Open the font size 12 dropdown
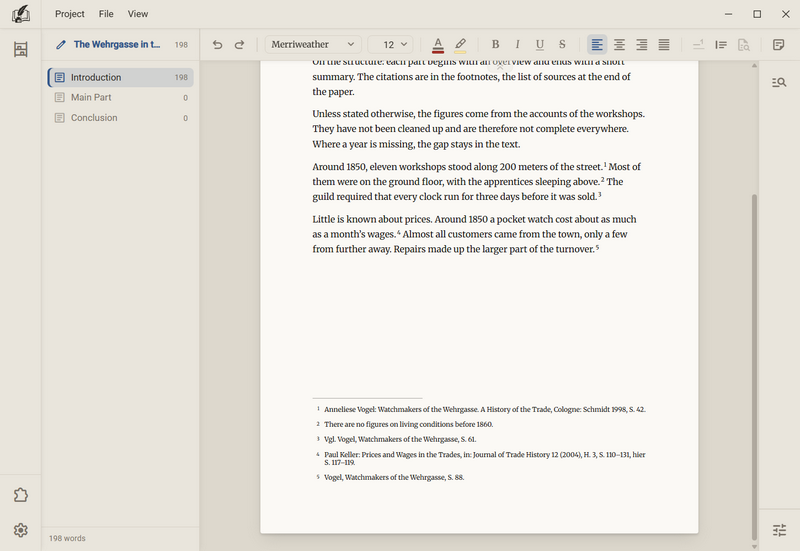 [x=390, y=44]
